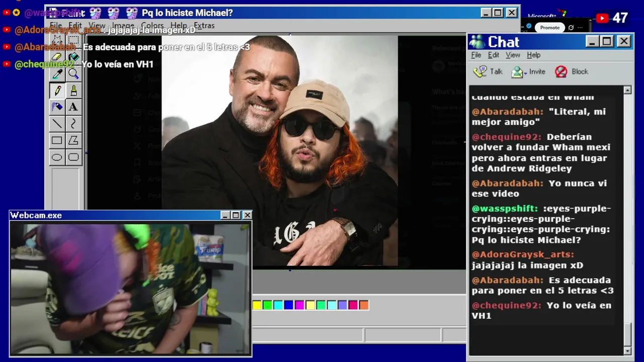Click the Block icon in Chat toolbar
The image size is (644, 362).
[x=561, y=72]
